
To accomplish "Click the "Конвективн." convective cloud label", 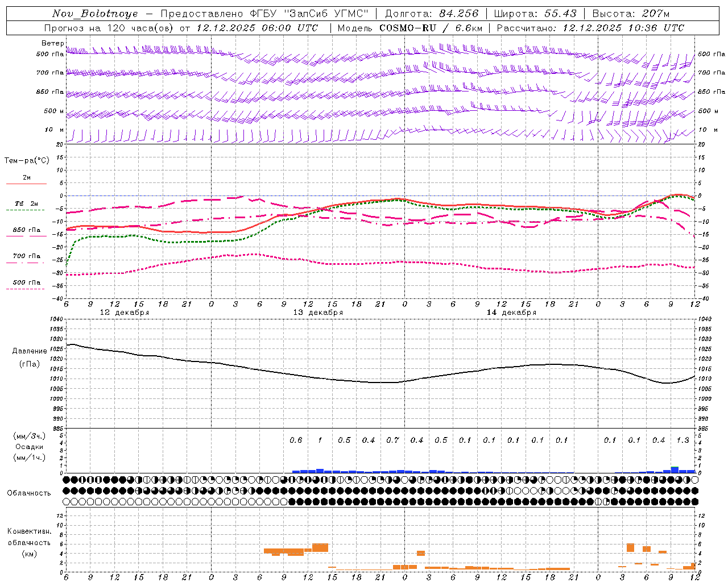I will coord(29,531).
